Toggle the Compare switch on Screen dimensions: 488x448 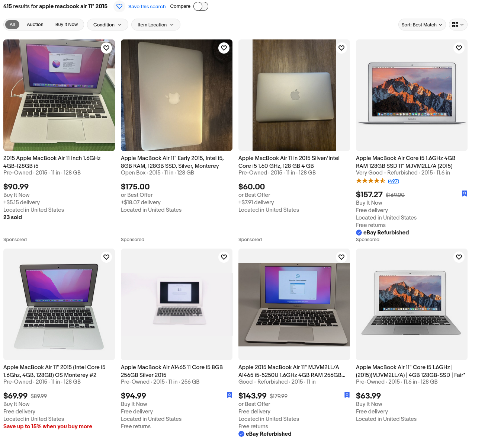coord(200,6)
